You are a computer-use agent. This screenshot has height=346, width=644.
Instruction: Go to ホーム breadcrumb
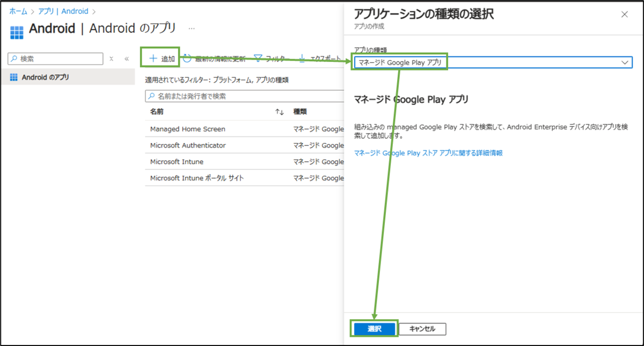pyautogui.click(x=18, y=11)
